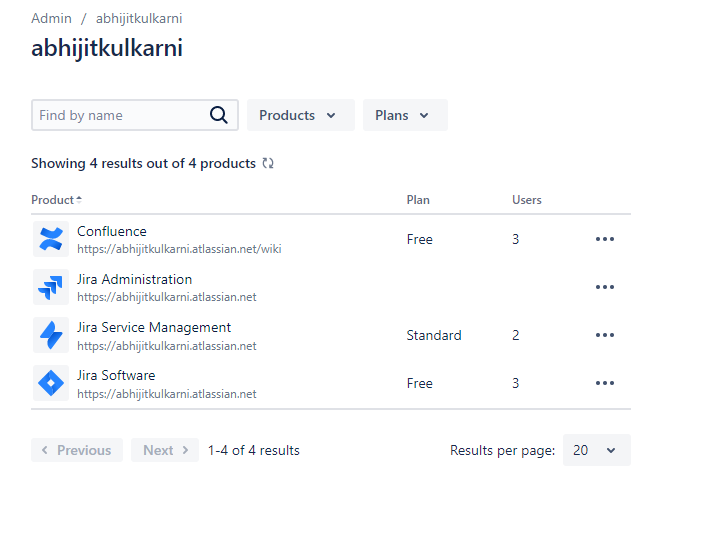Click the Jira Software site URL
Viewport: 719px width, 543px height.
click(x=166, y=394)
